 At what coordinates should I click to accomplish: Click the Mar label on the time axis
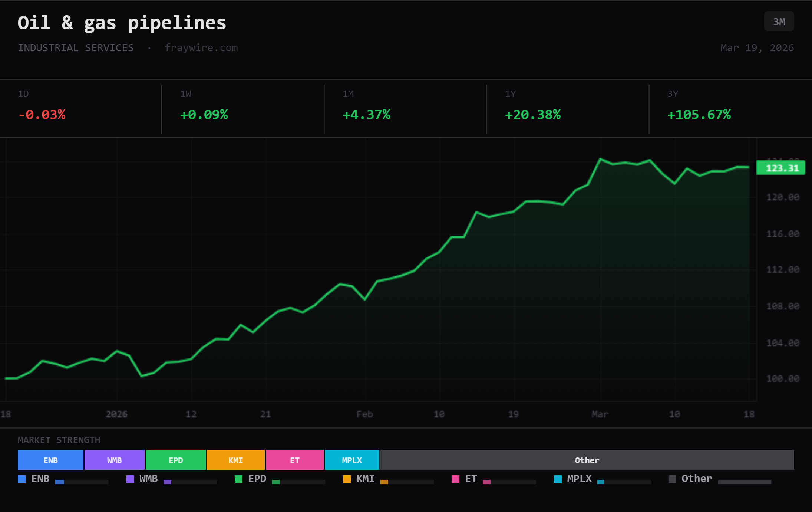point(601,414)
